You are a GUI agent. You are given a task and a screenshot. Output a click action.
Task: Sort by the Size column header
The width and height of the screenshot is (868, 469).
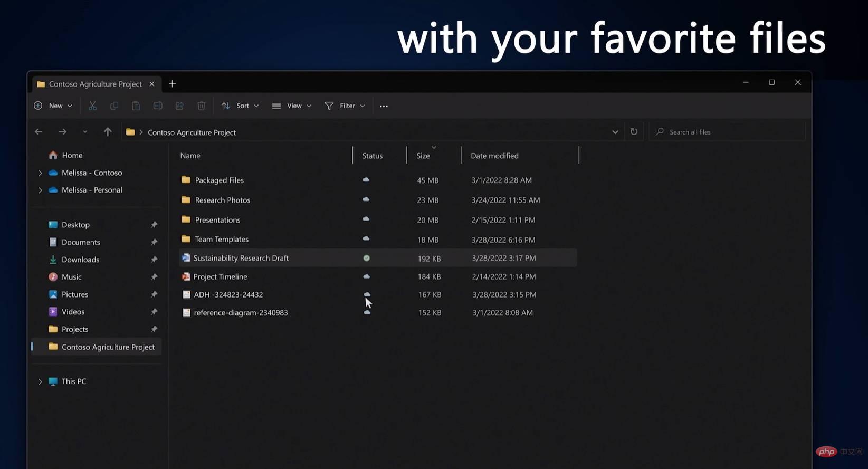[x=423, y=156]
